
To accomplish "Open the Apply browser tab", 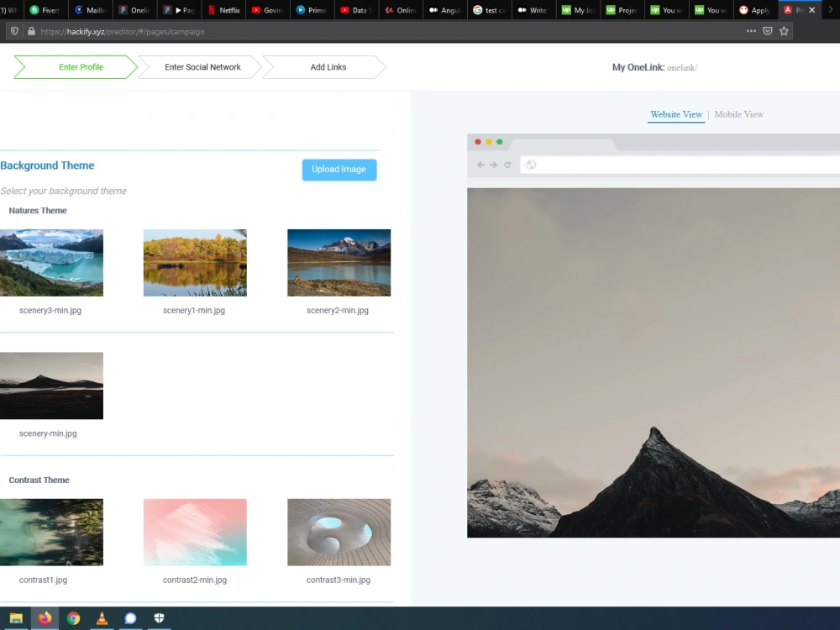I will 754,9.
